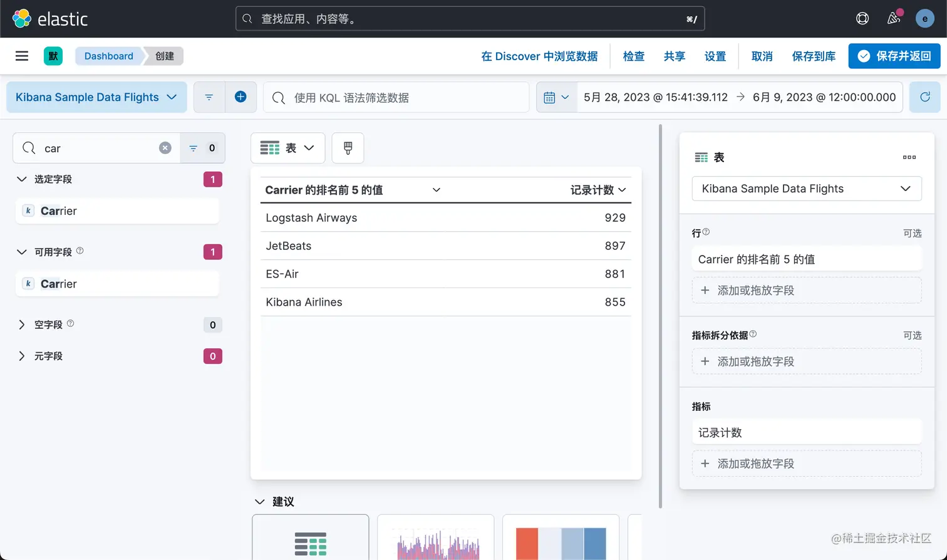Click the 保存并返回 button
This screenshot has height=560, width=947.
pos(894,56)
